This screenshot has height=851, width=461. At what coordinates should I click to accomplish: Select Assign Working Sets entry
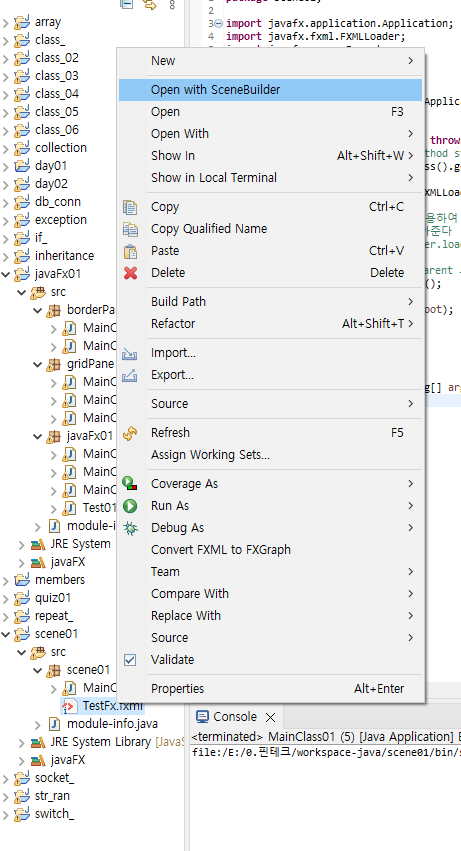coord(270,455)
